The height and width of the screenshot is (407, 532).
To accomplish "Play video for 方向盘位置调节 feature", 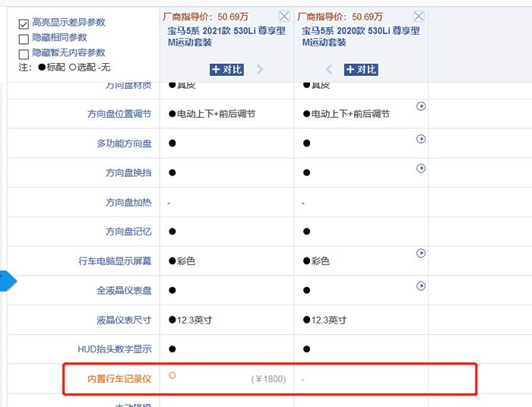I will (x=421, y=106).
